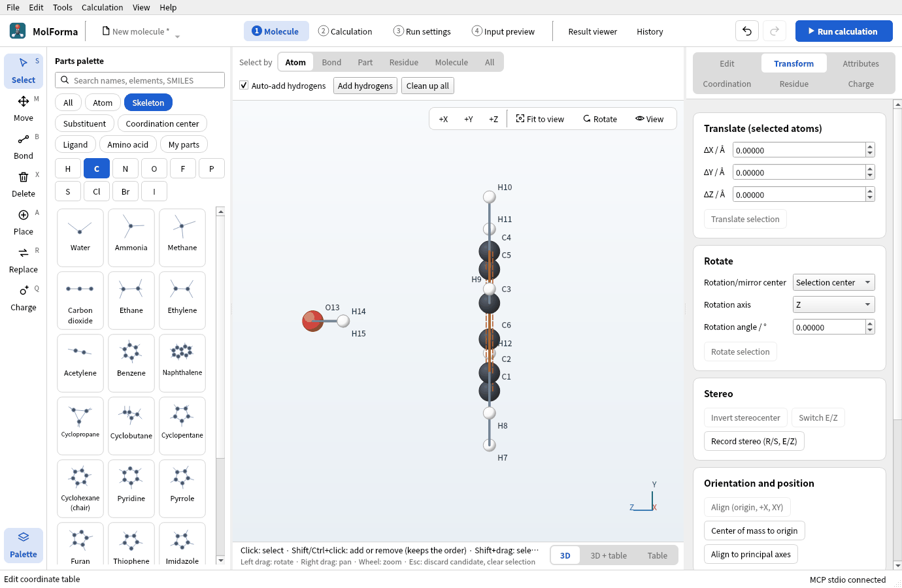Switch to 3D + table view mode
Screen dimensions: 902x588
pos(609,555)
